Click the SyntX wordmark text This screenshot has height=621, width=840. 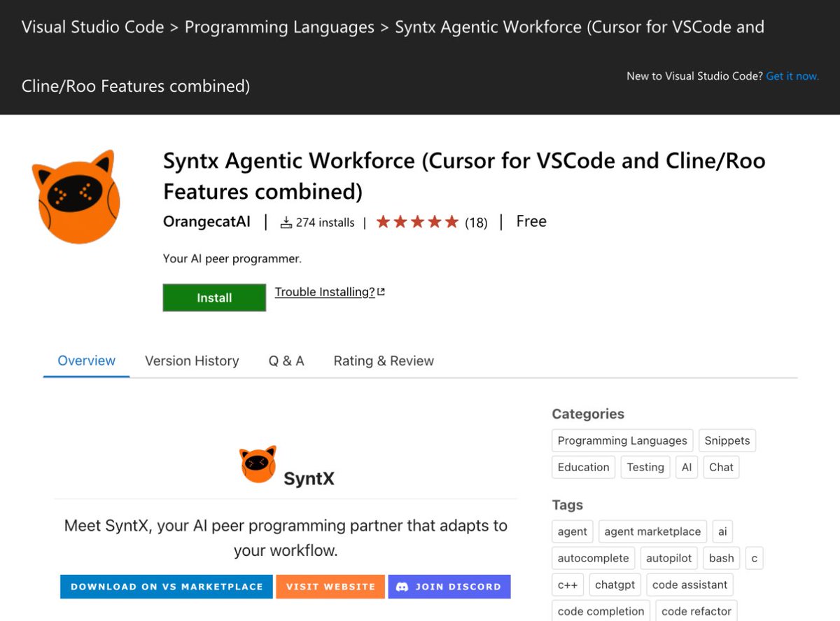309,479
